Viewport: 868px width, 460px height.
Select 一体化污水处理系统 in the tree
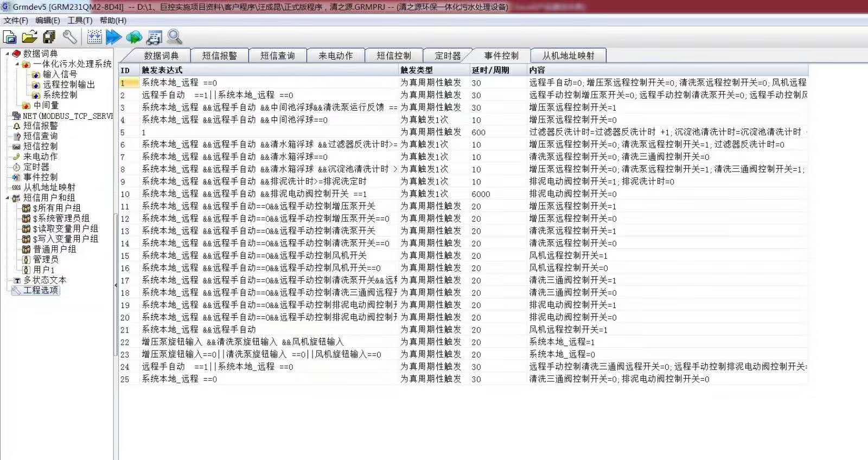[72, 64]
